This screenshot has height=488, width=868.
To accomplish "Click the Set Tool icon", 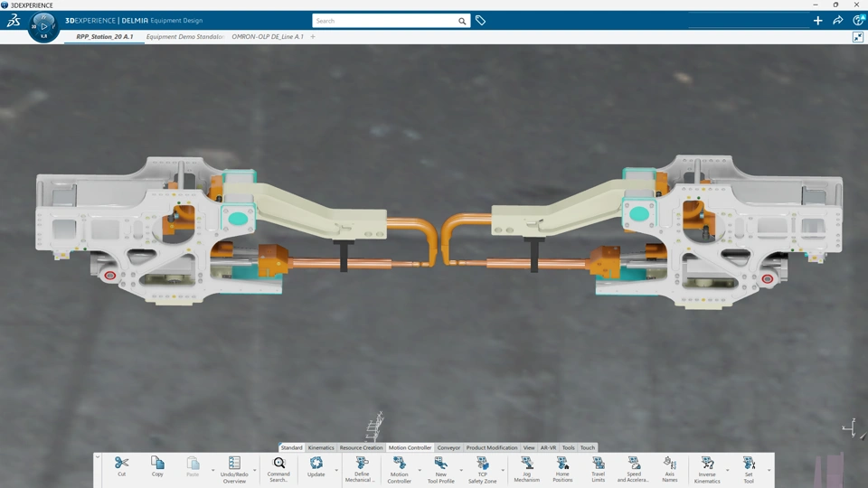I will tap(749, 463).
